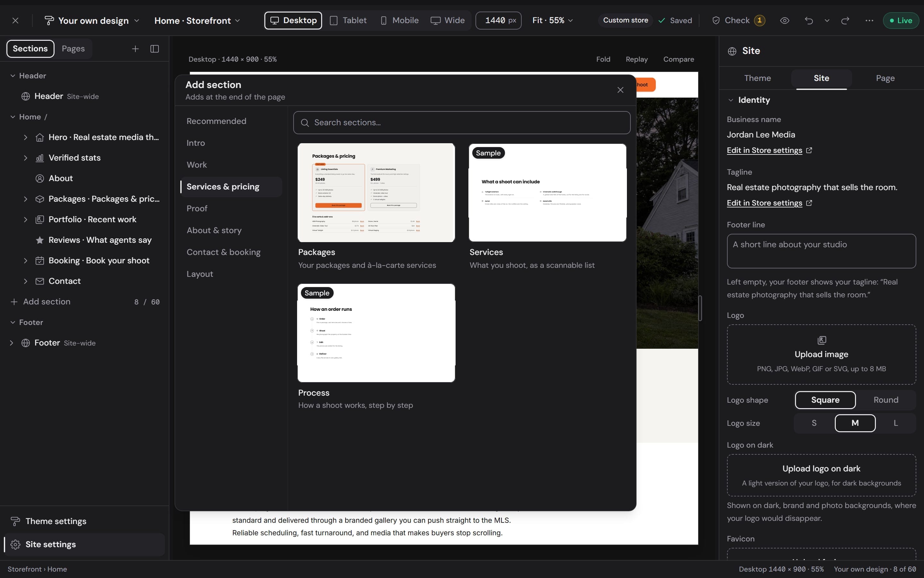Choose the Packages section thumbnail
This screenshot has width=924, height=578.
point(376,193)
